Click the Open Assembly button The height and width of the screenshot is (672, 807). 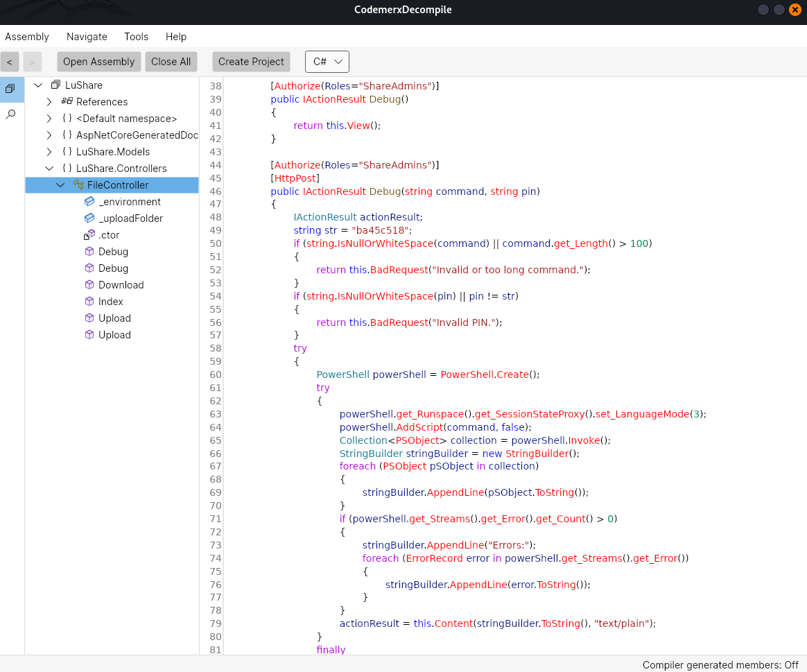coord(99,62)
